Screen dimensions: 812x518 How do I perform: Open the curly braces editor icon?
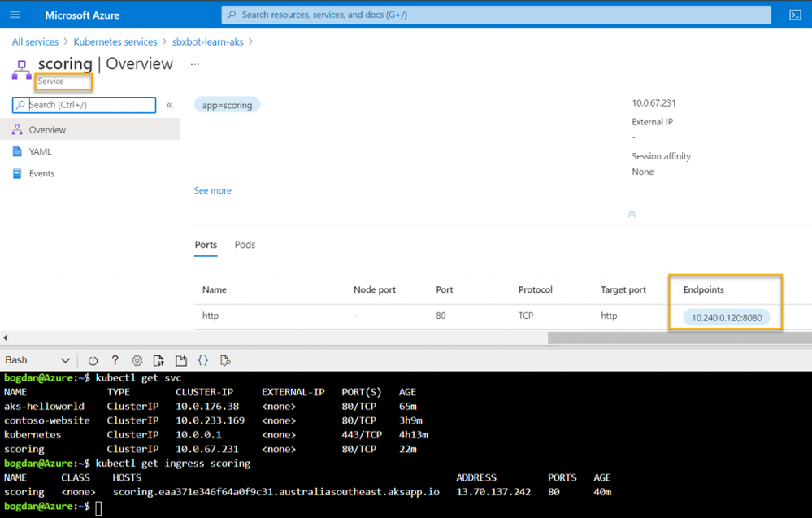pyautogui.click(x=203, y=360)
